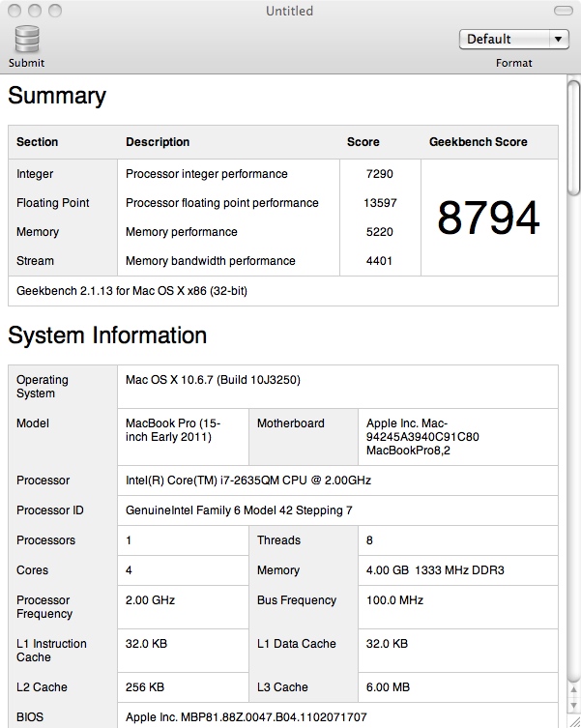Click the Threads value 8
The width and height of the screenshot is (581, 728).
pyautogui.click(x=369, y=540)
